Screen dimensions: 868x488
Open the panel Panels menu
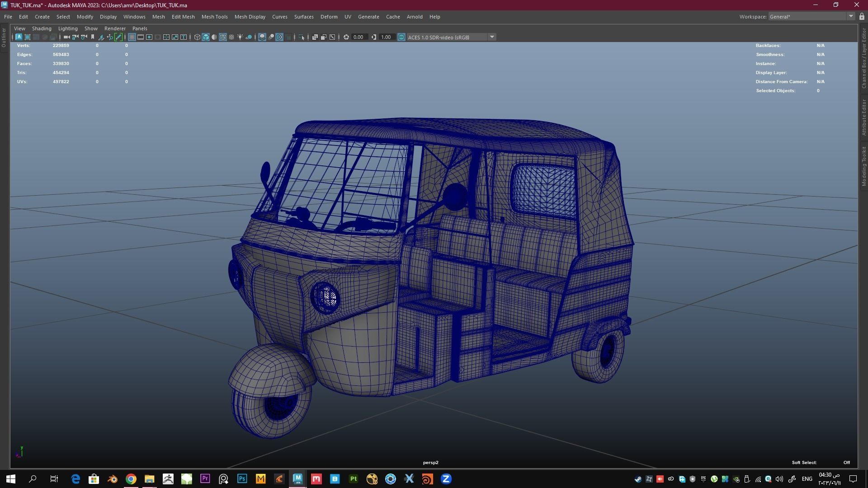click(140, 28)
